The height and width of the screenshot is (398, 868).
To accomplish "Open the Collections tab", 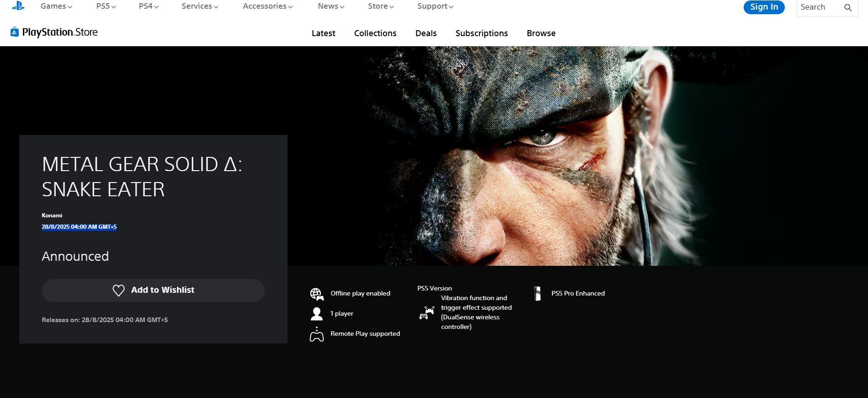I will pyautogui.click(x=375, y=33).
